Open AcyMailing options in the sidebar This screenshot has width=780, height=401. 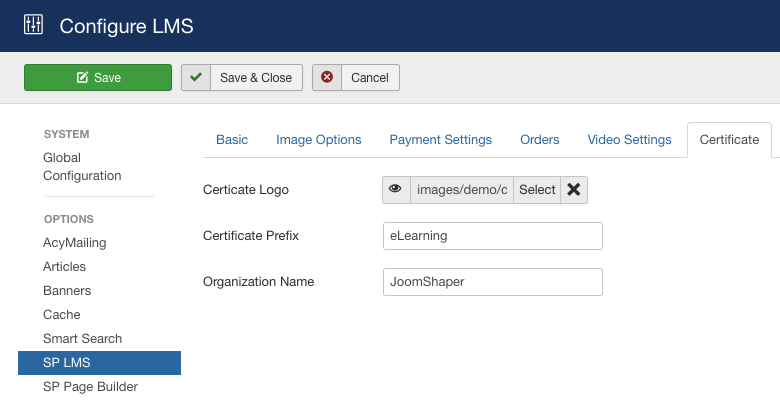pos(74,243)
